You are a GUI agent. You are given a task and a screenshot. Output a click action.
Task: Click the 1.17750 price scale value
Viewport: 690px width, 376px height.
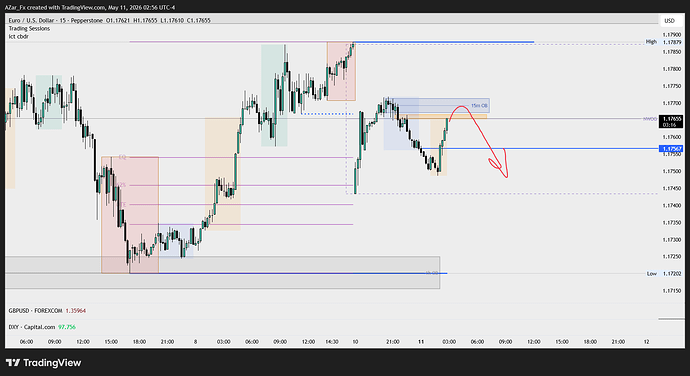672,86
